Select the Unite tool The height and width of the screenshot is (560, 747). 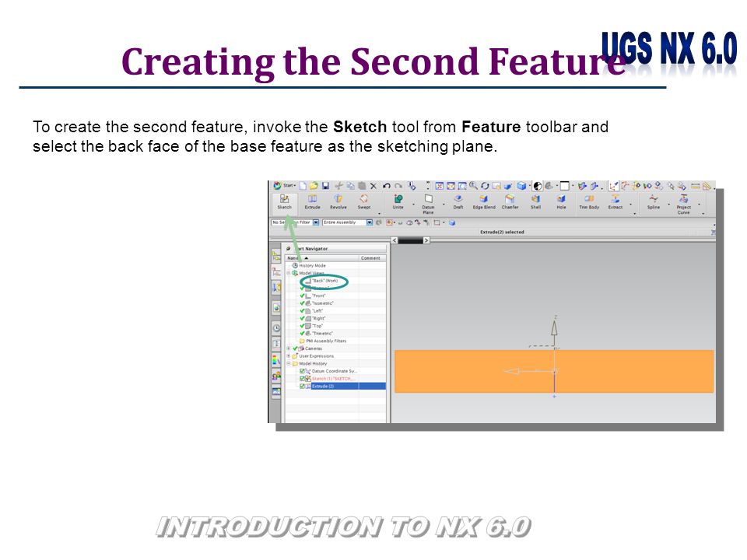click(x=398, y=202)
